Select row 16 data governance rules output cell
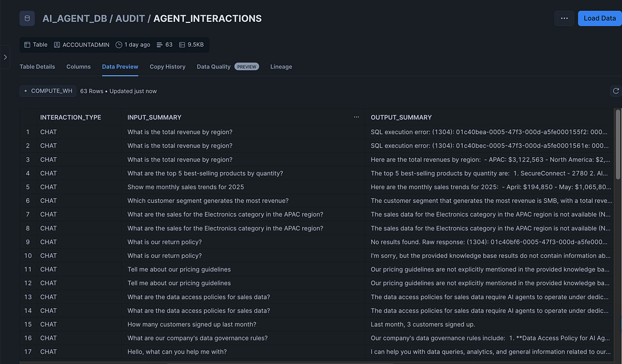The image size is (622, 364). (x=490, y=338)
